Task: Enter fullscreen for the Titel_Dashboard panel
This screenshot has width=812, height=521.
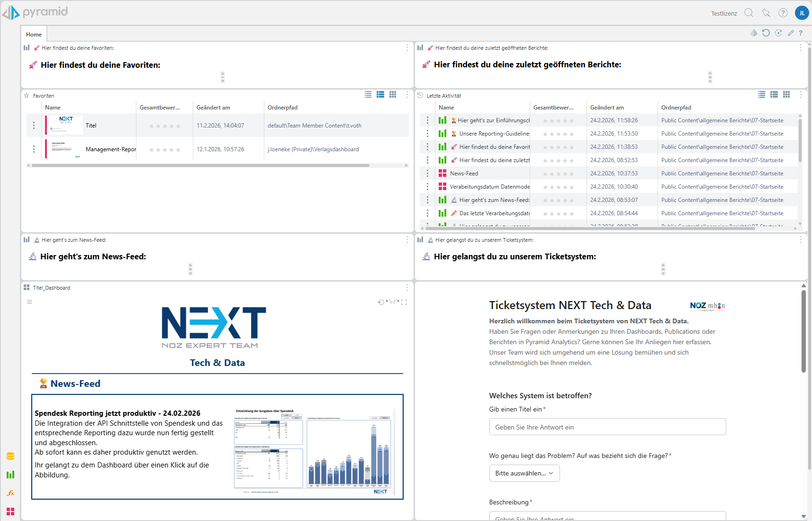Action: (x=404, y=302)
